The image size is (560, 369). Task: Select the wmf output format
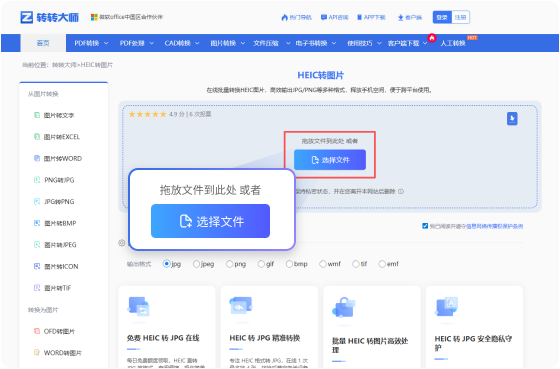click(x=323, y=264)
